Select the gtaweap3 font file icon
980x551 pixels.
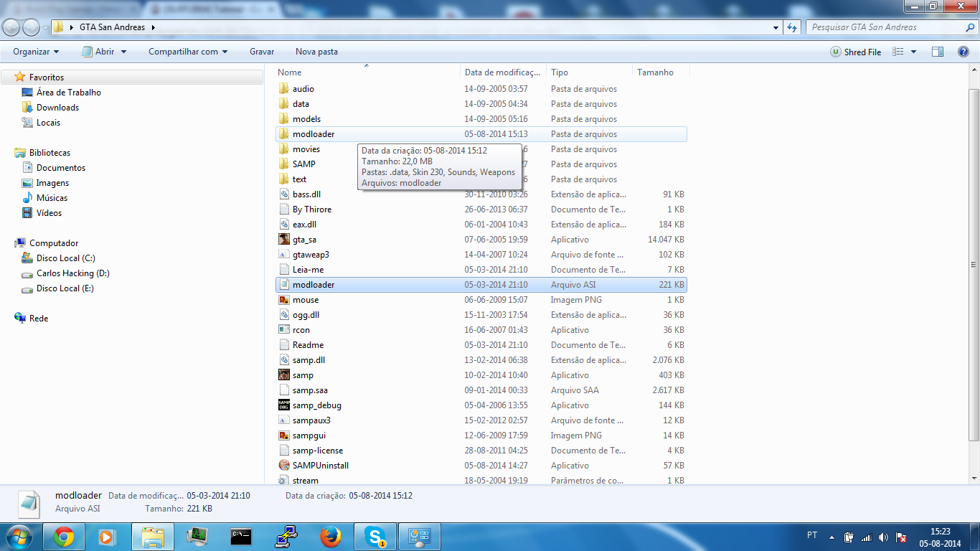(284, 255)
